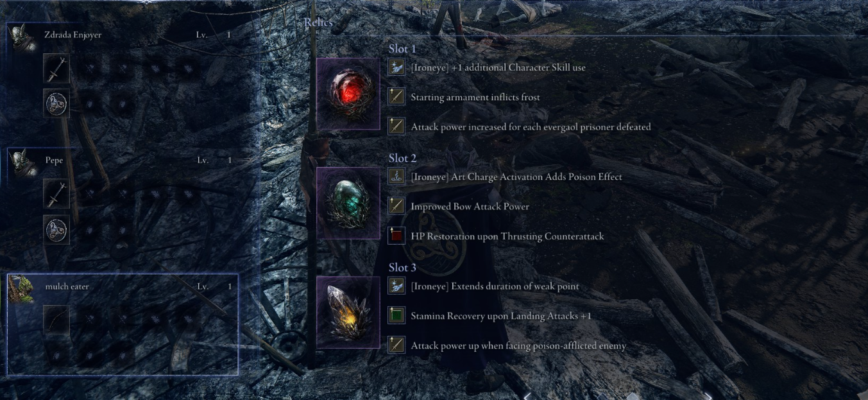Select the yellow crystal relic in Slot 3
Viewport: 868px width, 400px height.
(348, 312)
